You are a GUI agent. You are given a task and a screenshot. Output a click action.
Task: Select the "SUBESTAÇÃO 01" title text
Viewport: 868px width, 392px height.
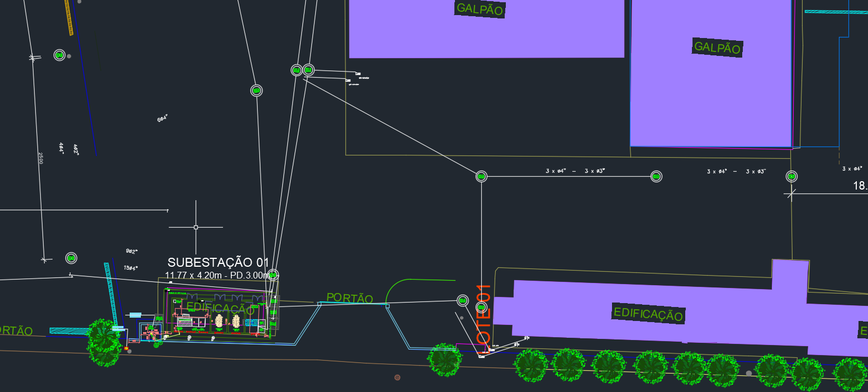[219, 262]
